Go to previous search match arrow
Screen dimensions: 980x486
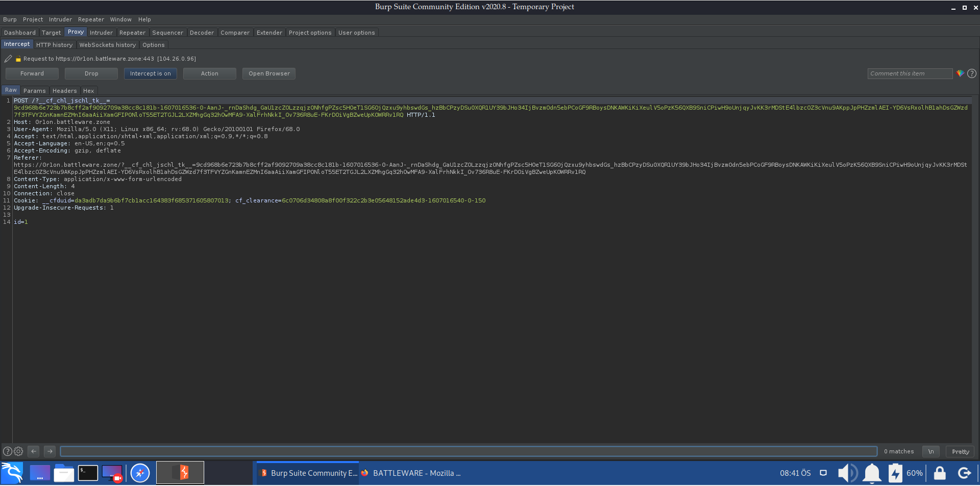point(34,451)
